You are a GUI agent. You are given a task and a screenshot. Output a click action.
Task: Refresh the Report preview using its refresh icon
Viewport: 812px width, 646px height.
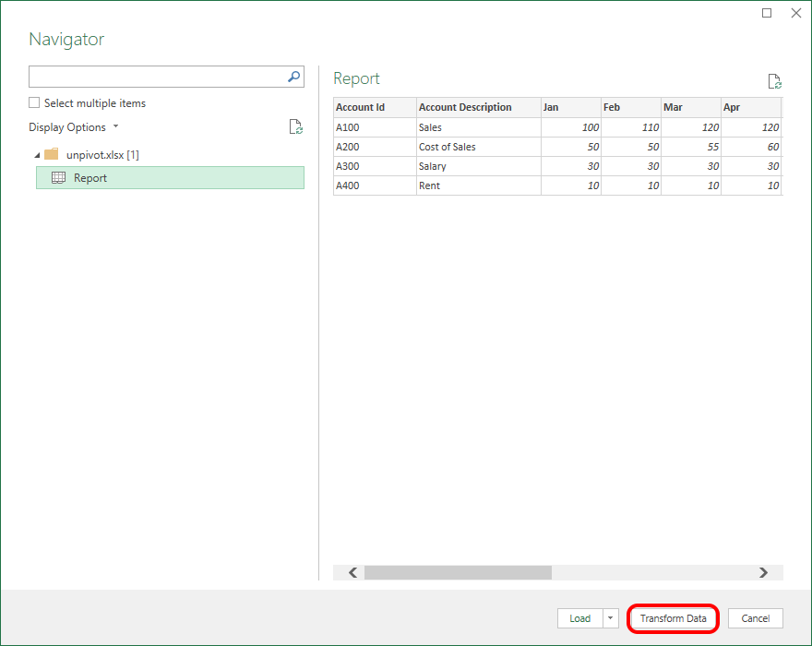click(x=775, y=81)
